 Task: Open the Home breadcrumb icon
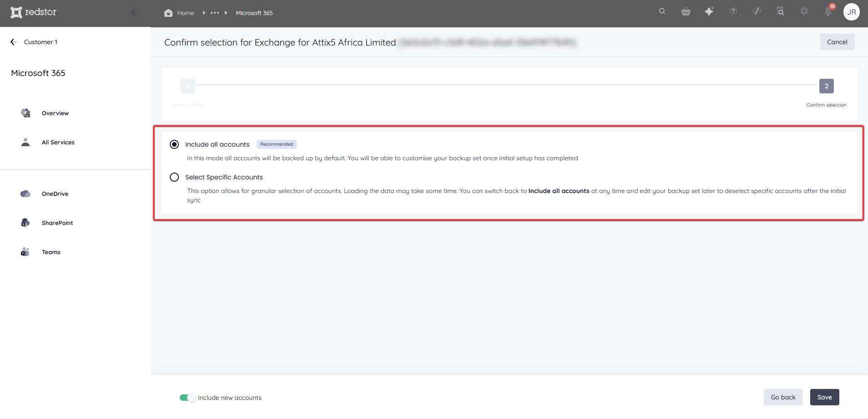(x=168, y=13)
